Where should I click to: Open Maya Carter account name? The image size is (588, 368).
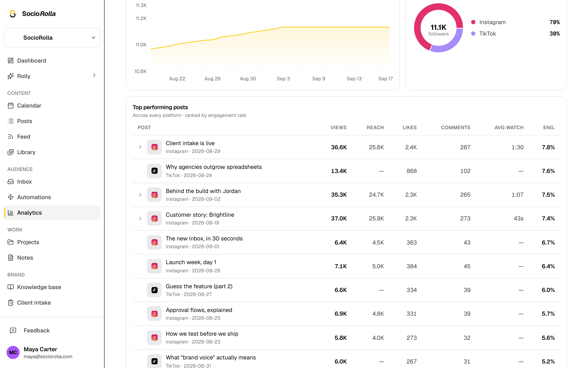40,349
